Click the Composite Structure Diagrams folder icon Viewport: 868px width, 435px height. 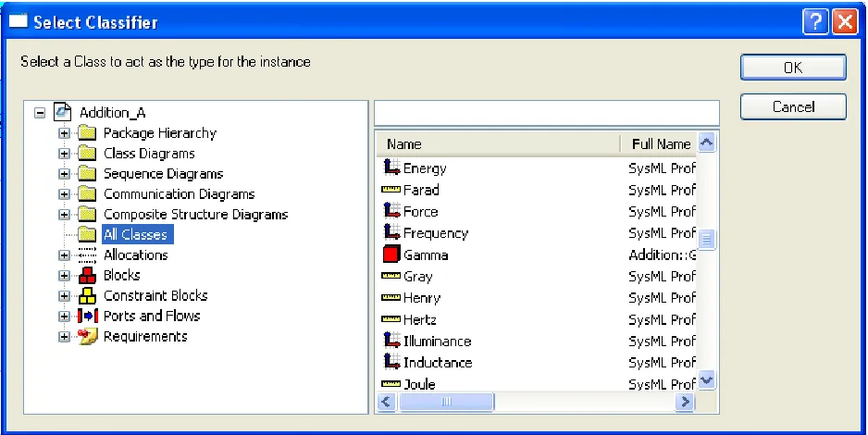87,214
